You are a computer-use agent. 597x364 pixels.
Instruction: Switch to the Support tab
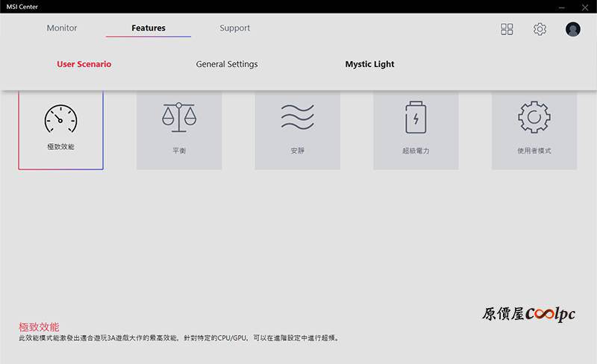tap(234, 28)
